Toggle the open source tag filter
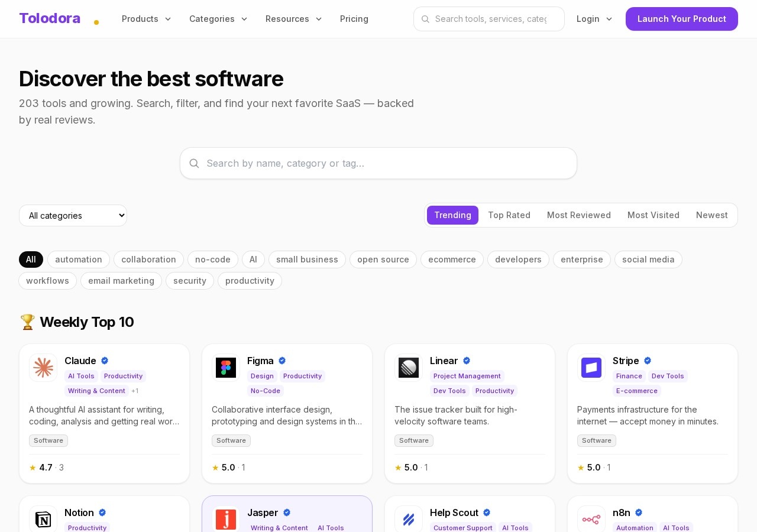 point(383,259)
